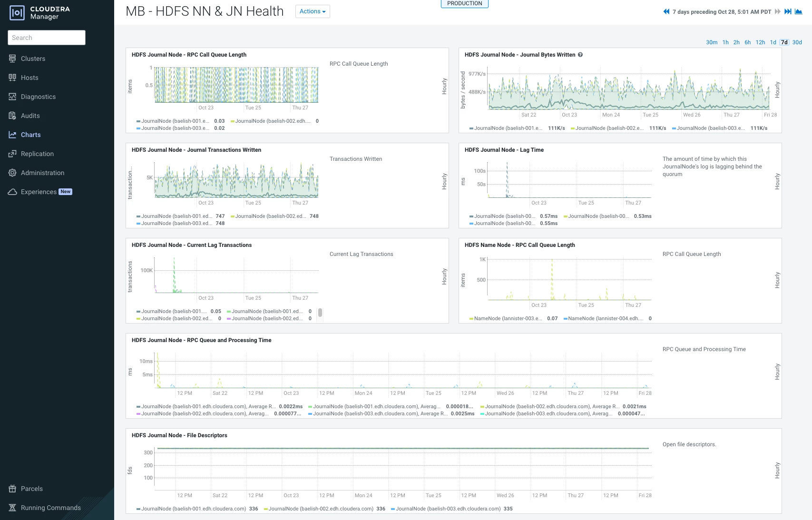Expand the Actions dropdown
Image resolution: width=812 pixels, height=520 pixels.
[x=313, y=11]
